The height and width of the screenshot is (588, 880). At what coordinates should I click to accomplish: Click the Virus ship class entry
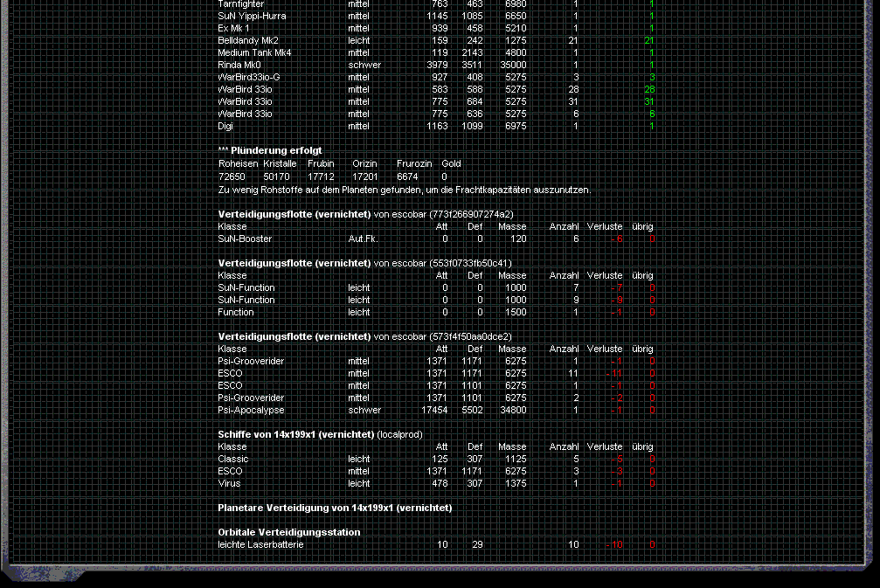point(229,483)
